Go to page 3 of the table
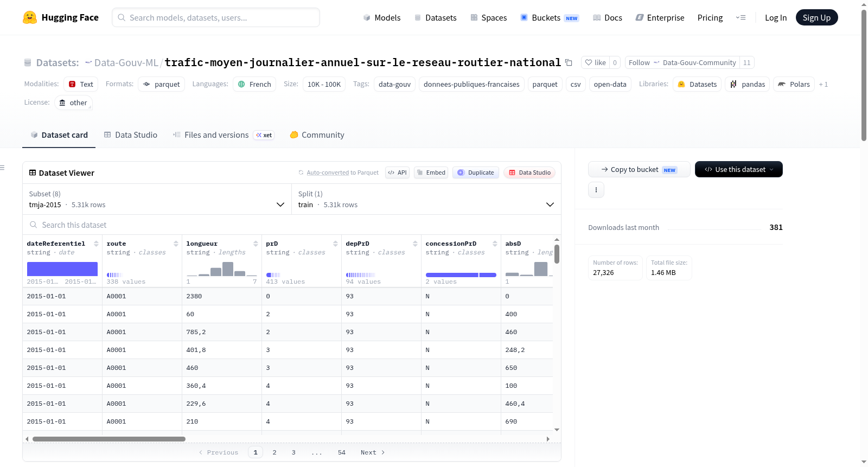Image resolution: width=868 pixels, height=467 pixels. coord(293,452)
